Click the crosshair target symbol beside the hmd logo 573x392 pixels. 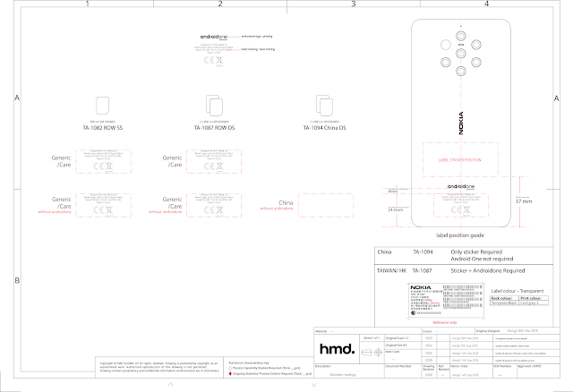tap(378, 353)
